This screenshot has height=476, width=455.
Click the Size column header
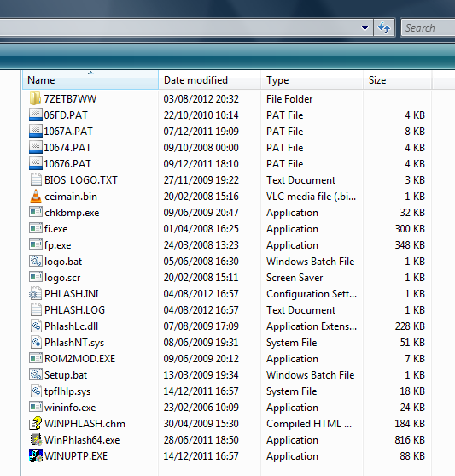397,80
